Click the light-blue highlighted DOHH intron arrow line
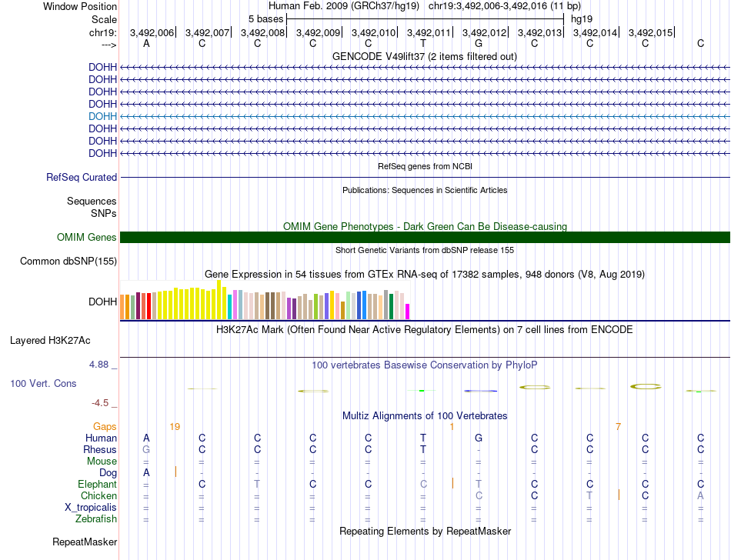 click(425, 116)
